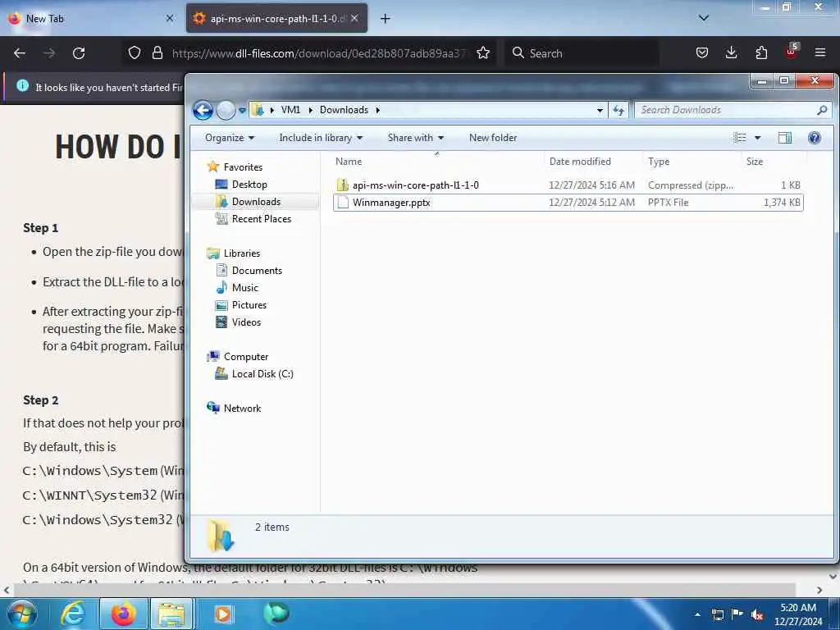The image size is (840, 630).
Task: Open Documents library
Action: pyautogui.click(x=257, y=271)
